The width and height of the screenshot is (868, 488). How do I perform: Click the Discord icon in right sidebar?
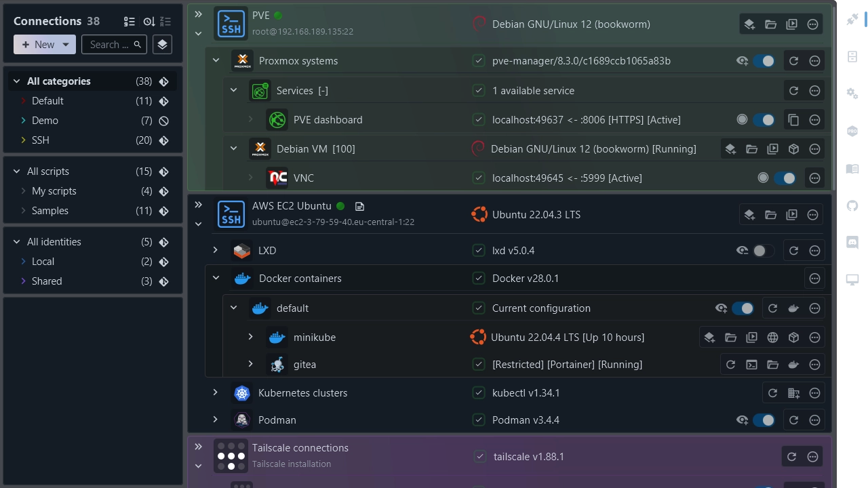852,242
